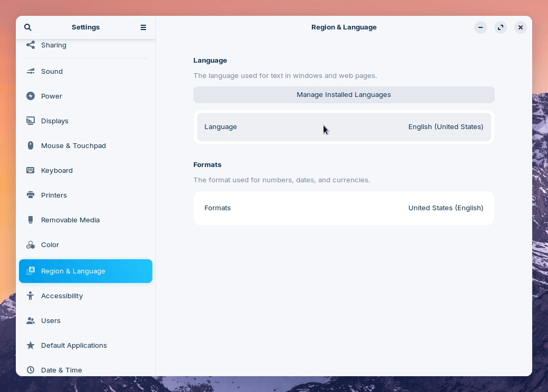Image resolution: width=548 pixels, height=392 pixels.
Task: Select the Users panel icon
Action: 30,320
